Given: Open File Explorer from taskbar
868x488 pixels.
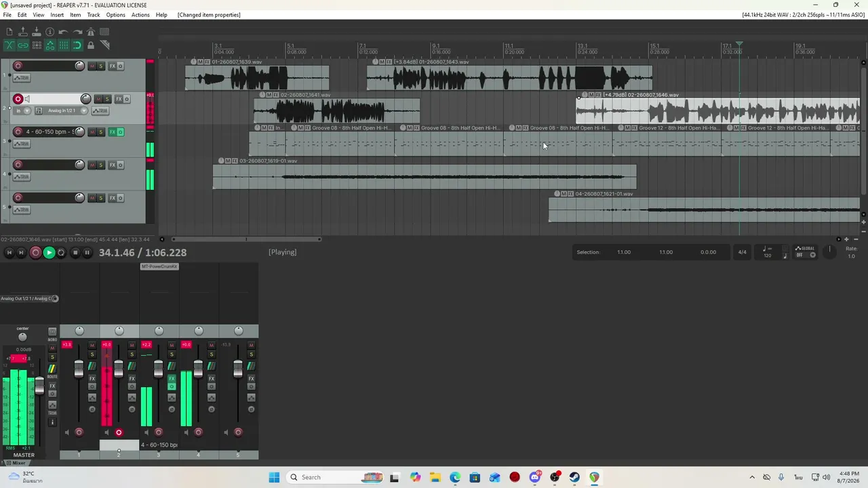Looking at the screenshot, I should [435, 477].
